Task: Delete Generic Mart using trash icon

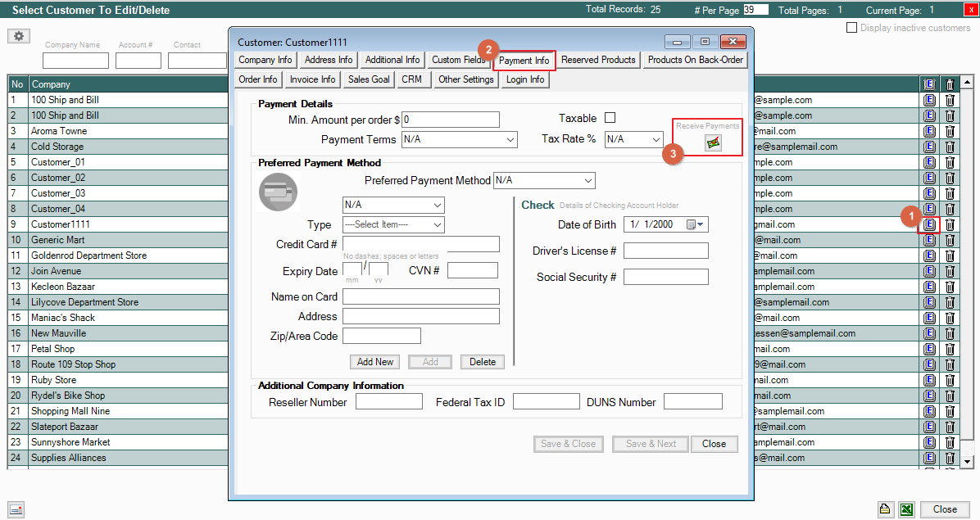Action: [x=950, y=240]
